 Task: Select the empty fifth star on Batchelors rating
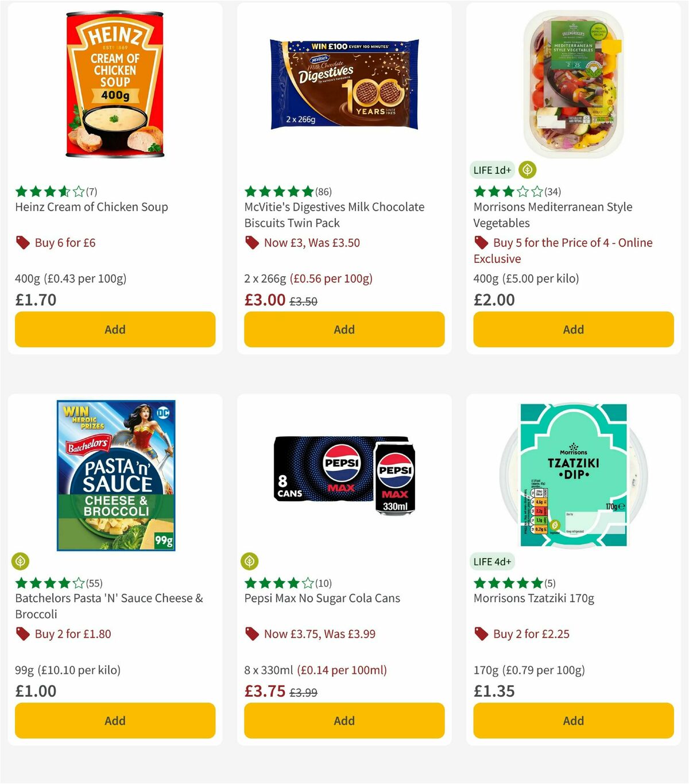click(x=79, y=583)
